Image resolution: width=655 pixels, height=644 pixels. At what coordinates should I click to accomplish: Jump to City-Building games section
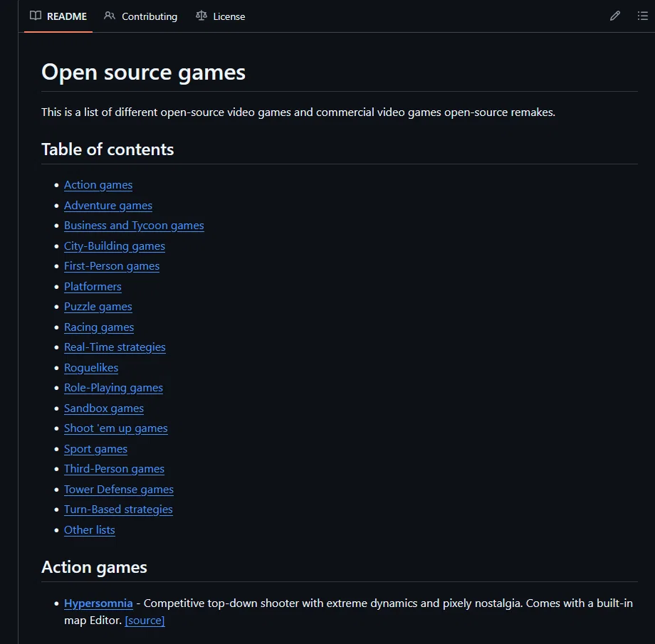click(115, 246)
